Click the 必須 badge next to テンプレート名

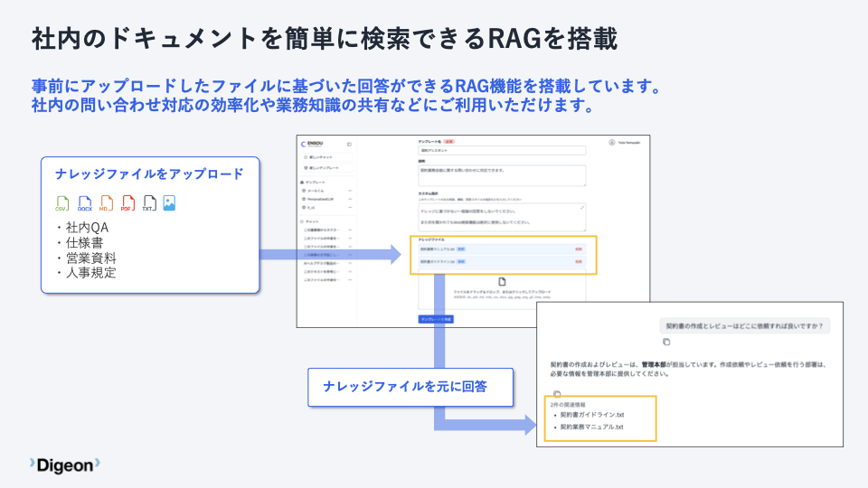(x=449, y=142)
